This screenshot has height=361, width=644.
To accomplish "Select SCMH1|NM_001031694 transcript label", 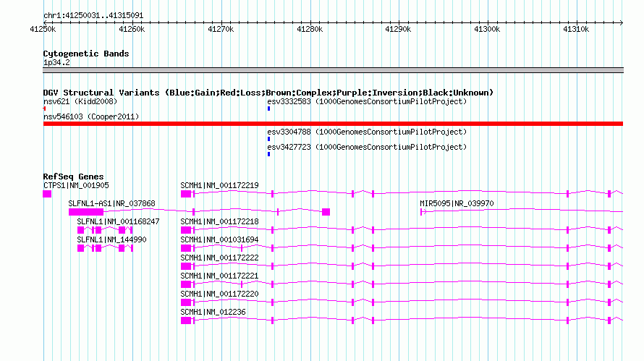I will click(219, 239).
